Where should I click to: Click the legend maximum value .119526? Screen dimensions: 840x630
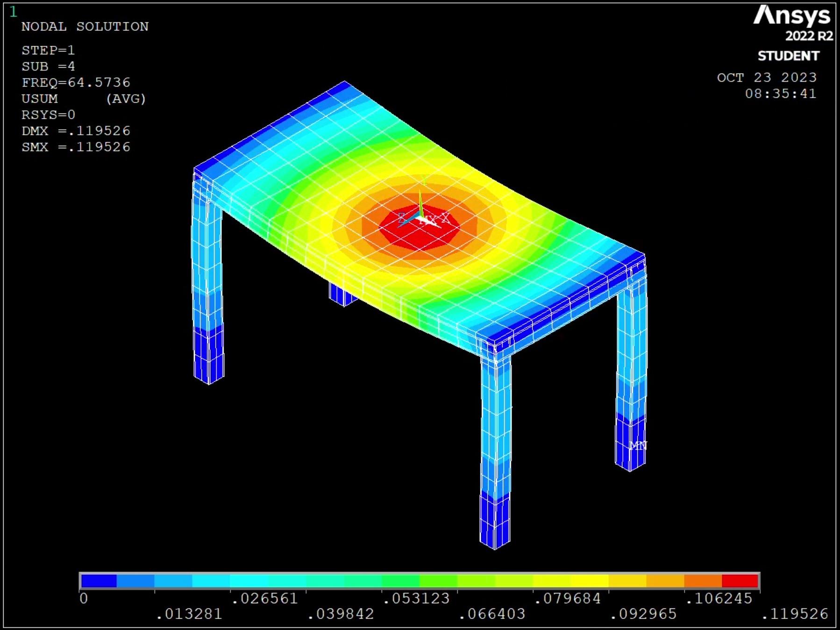click(794, 614)
